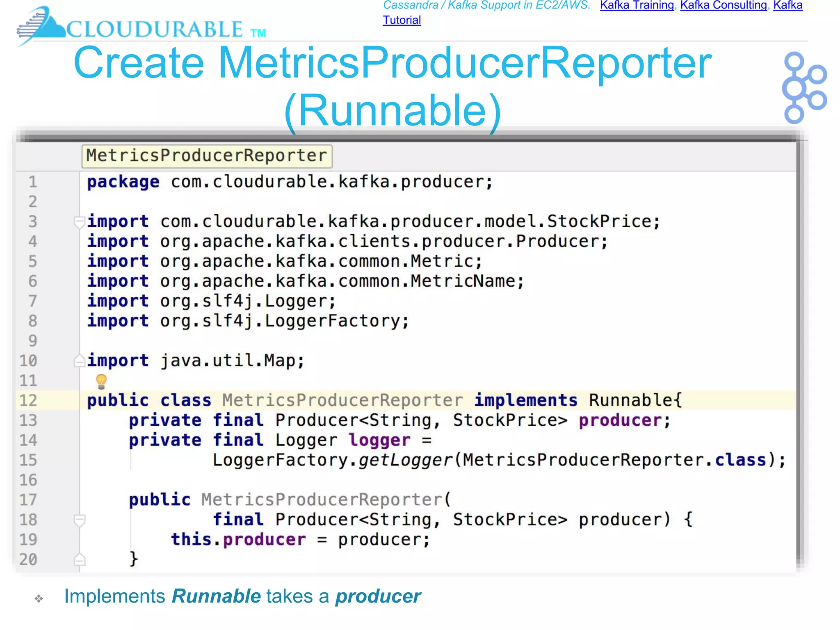The height and width of the screenshot is (630, 840).
Task: Click the private final producer field line
Action: click(x=399, y=420)
